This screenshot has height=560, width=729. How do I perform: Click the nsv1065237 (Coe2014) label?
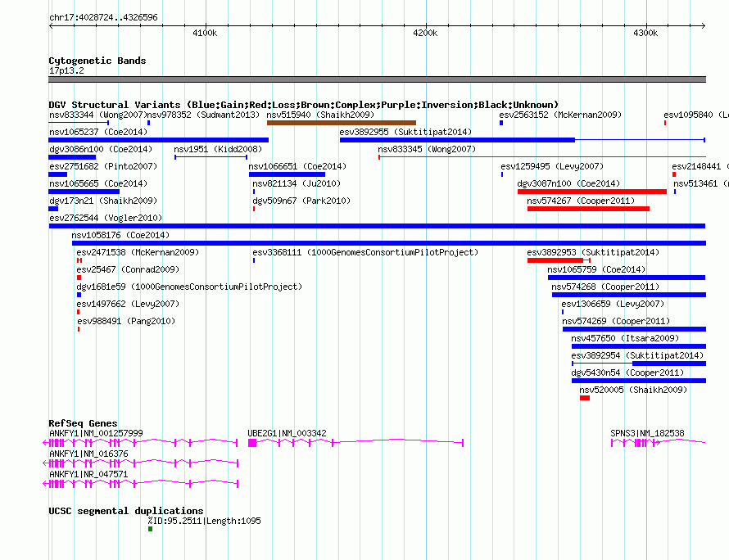(98, 132)
